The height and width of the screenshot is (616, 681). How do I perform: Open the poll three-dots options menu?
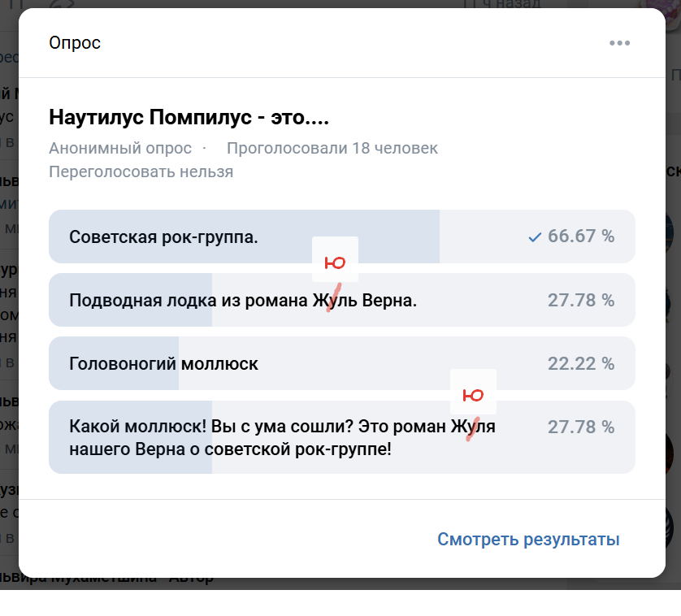pos(619,43)
